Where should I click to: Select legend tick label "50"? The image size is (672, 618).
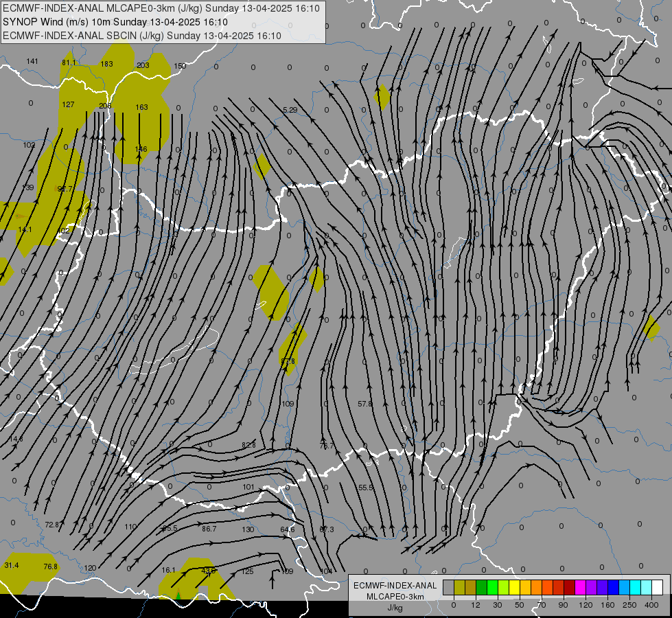(x=520, y=605)
